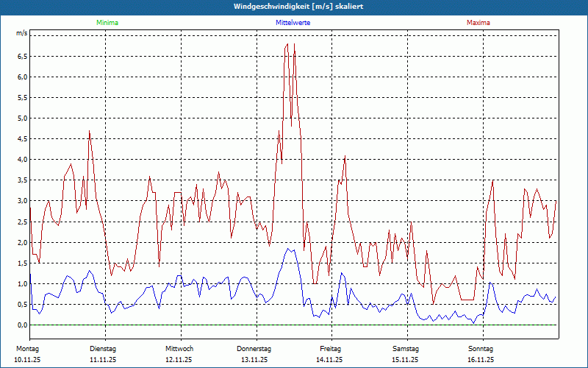Click the green Minima legend label
588x368 pixels.
pyautogui.click(x=107, y=23)
